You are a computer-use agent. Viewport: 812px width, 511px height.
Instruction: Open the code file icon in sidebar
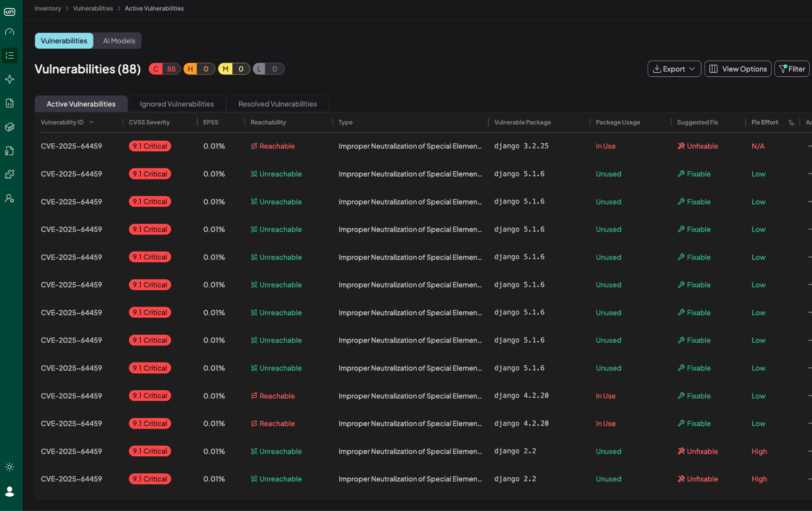point(10,103)
